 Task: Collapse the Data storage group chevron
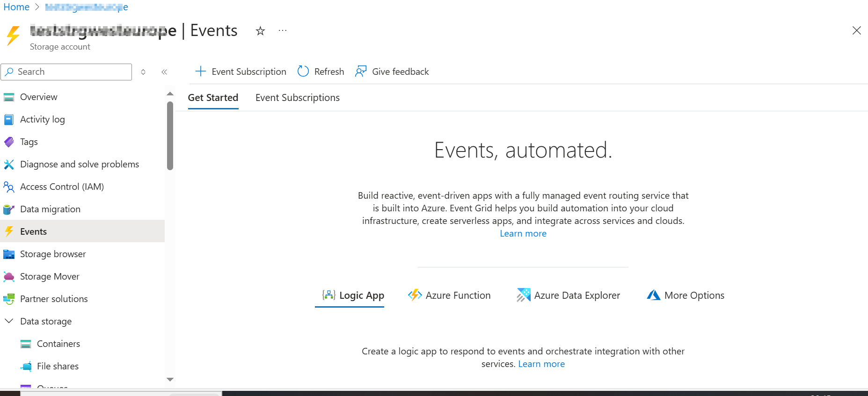coord(9,321)
